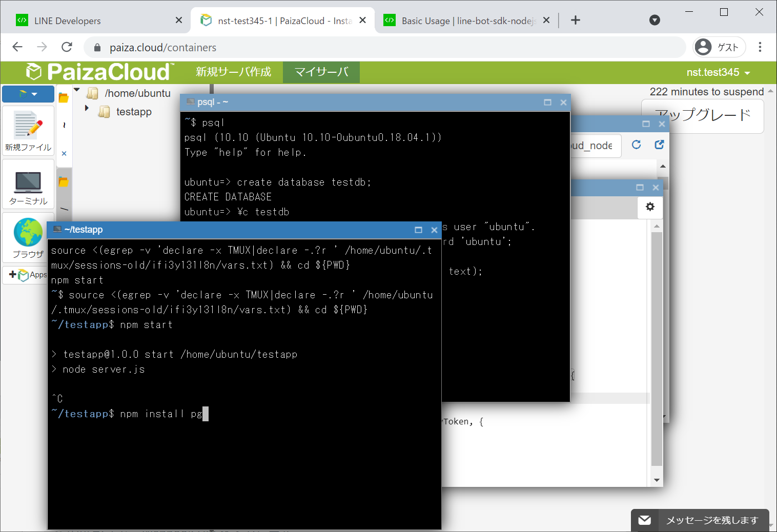Open the ゲスト guest profile button
The width and height of the screenshot is (777, 532).
pos(719,47)
